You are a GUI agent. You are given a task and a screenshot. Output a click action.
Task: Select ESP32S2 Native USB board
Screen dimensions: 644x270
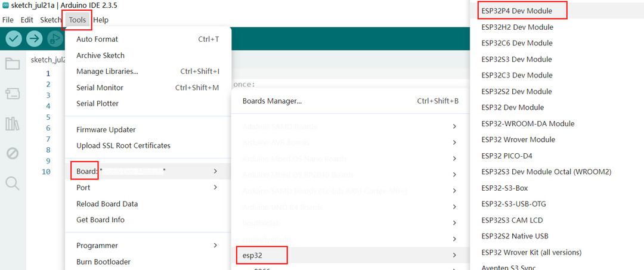(557, 236)
